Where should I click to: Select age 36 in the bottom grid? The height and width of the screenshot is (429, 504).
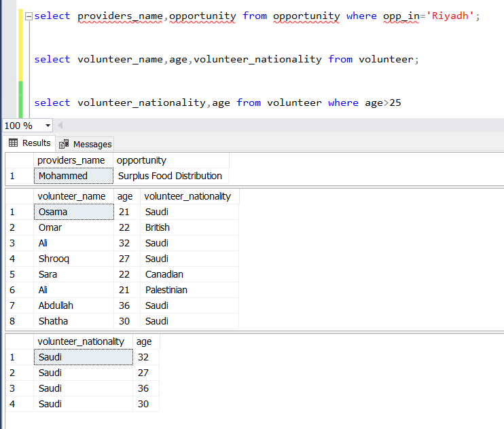[x=146, y=388]
